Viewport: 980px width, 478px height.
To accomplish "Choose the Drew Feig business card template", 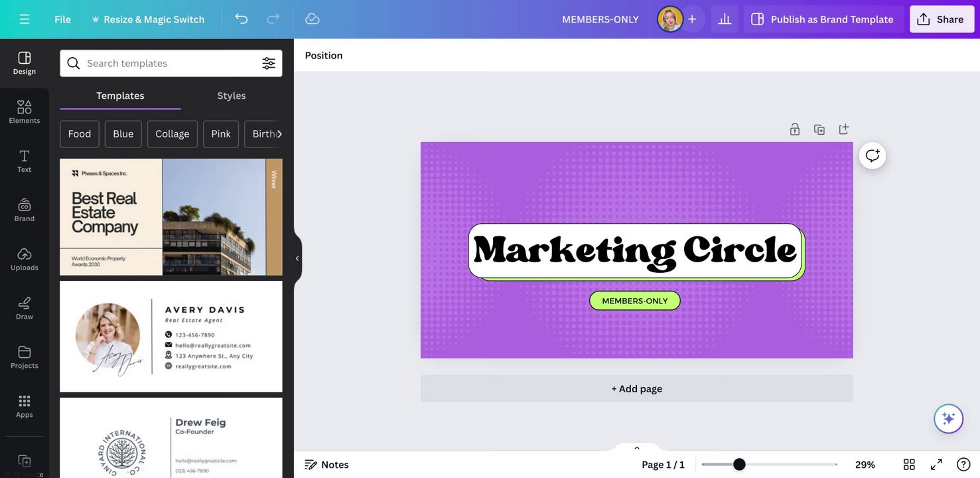I will [x=171, y=438].
